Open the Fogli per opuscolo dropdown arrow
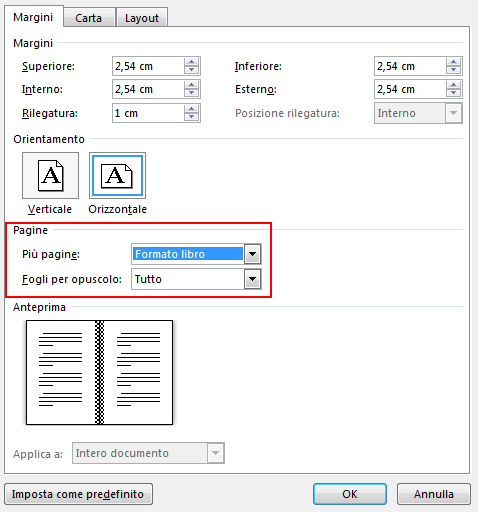The height and width of the screenshot is (512, 478). coord(252,279)
